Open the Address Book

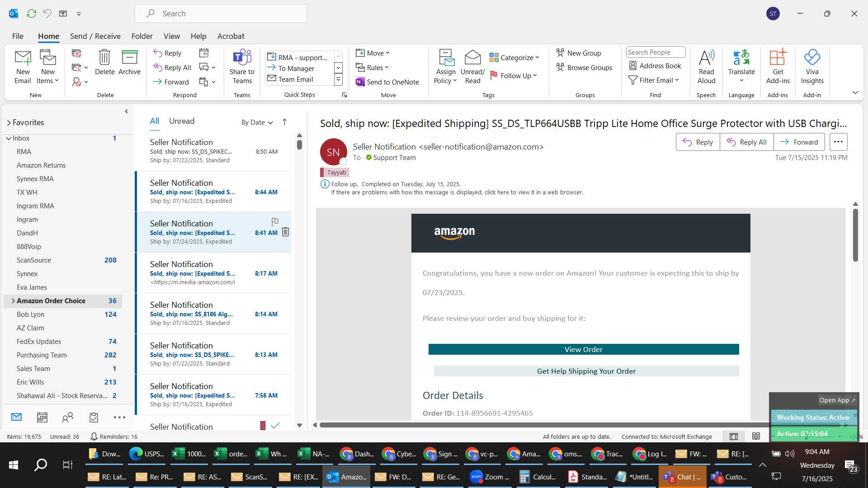655,66
